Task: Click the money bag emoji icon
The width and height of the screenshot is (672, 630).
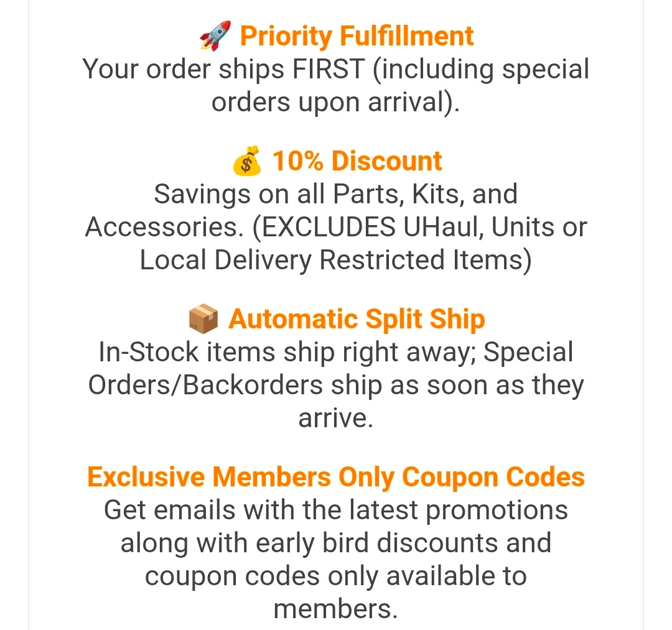Action: (246, 162)
